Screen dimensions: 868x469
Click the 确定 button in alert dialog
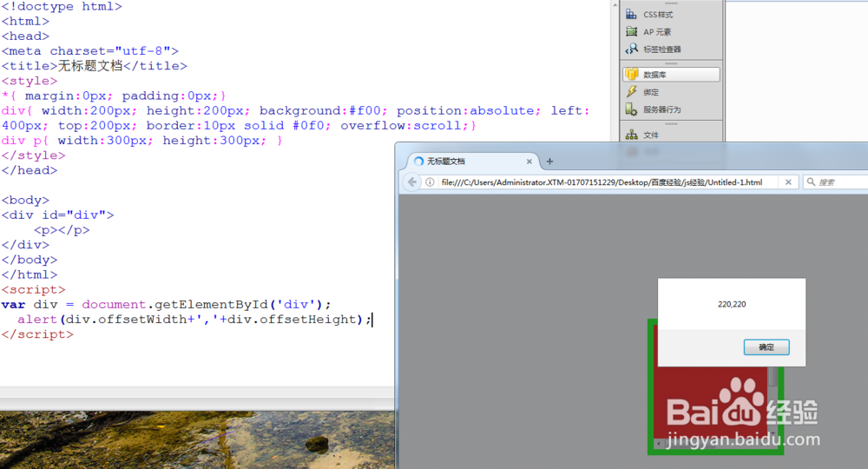coord(766,347)
